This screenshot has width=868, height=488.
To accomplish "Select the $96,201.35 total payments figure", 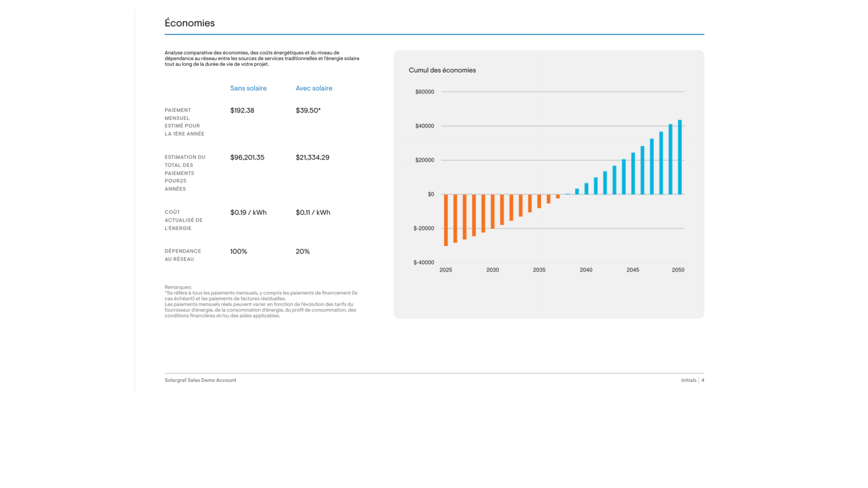I will (247, 157).
